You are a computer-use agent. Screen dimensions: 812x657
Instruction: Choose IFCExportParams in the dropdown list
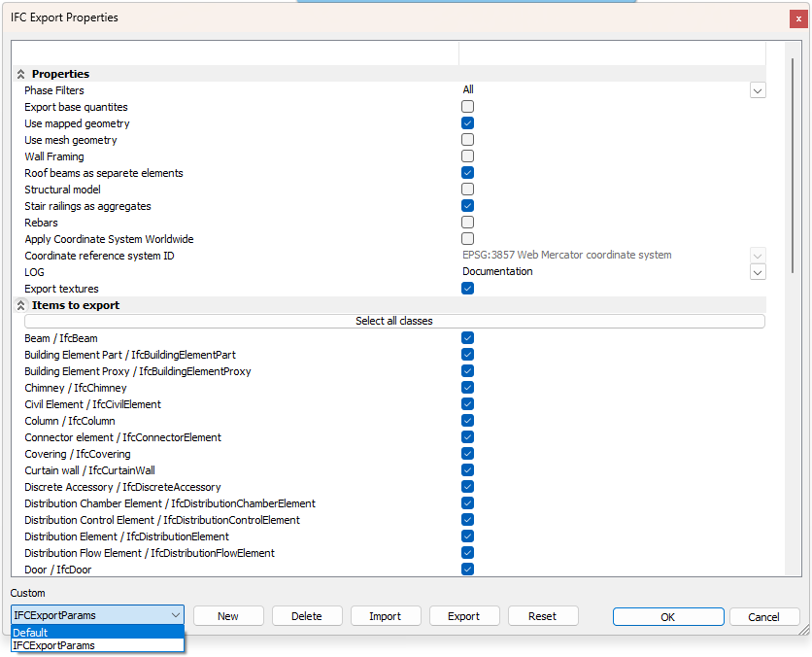tap(97, 644)
